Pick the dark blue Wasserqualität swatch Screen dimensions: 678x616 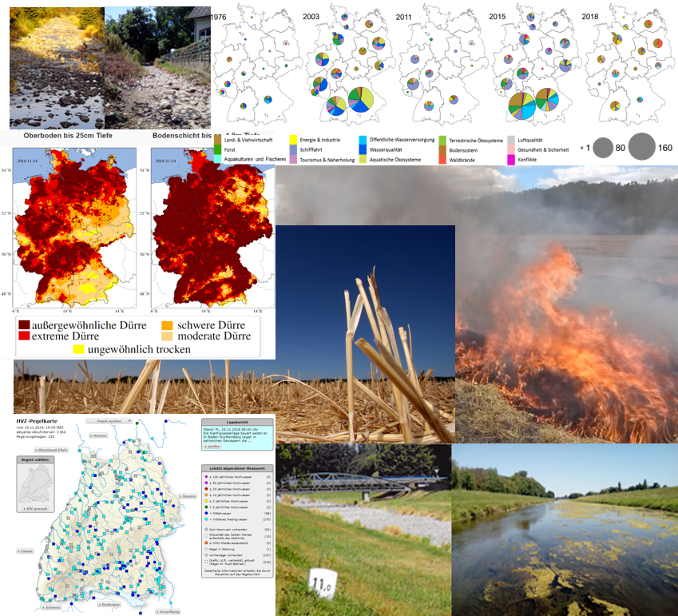click(x=363, y=149)
